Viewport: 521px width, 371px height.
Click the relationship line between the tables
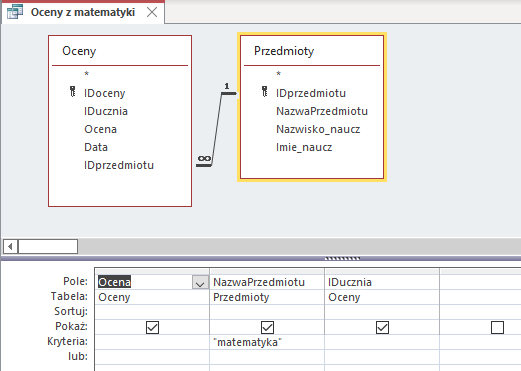point(217,129)
